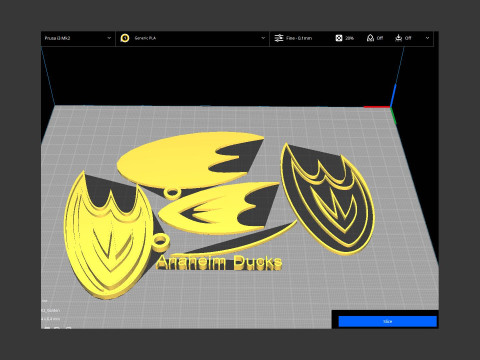Open the Prusa i3 Mk2 printer selector
This screenshot has width=480, height=360.
(x=78, y=38)
